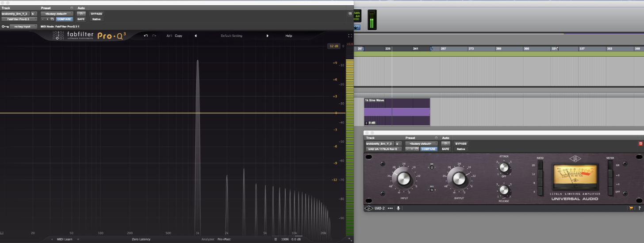
Task: Open Pro-Q 3 track selector dropdown
Action: [x=15, y=14]
